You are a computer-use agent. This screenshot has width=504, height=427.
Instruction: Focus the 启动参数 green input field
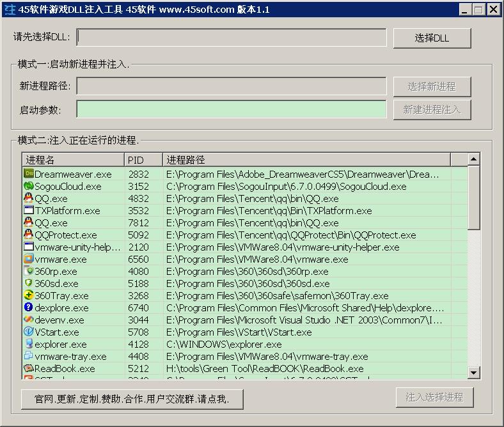click(232, 109)
